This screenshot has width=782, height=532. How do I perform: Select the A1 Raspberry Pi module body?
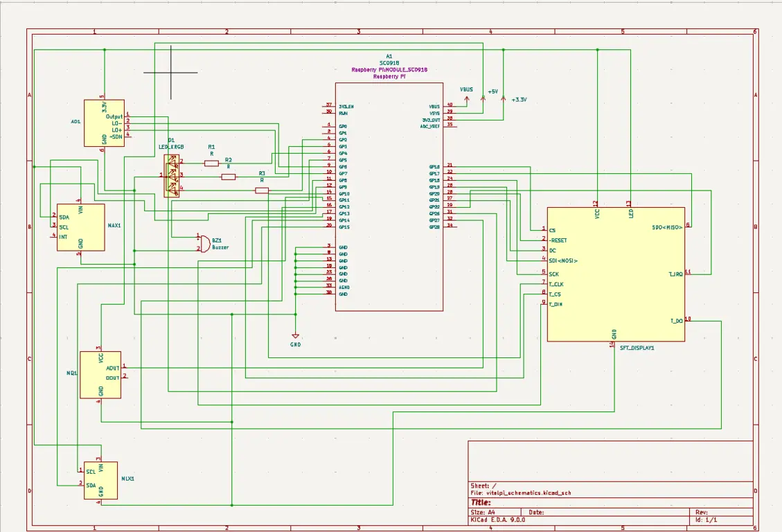[389, 197]
